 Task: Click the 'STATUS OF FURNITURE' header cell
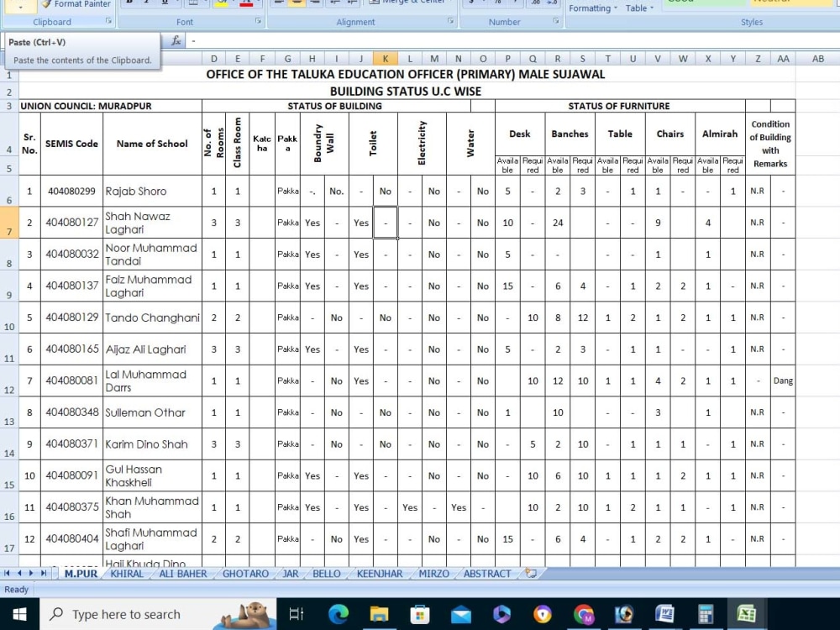point(619,106)
